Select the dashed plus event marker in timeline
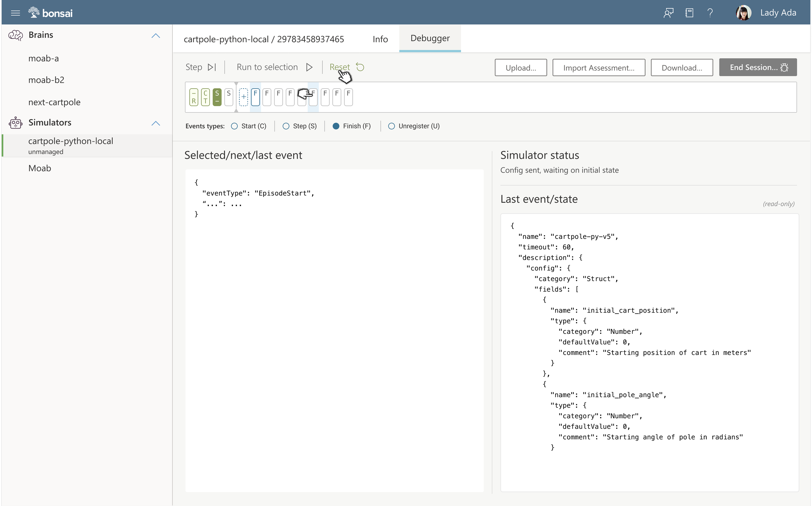Screen dimensions: 812x506 pyautogui.click(x=244, y=97)
